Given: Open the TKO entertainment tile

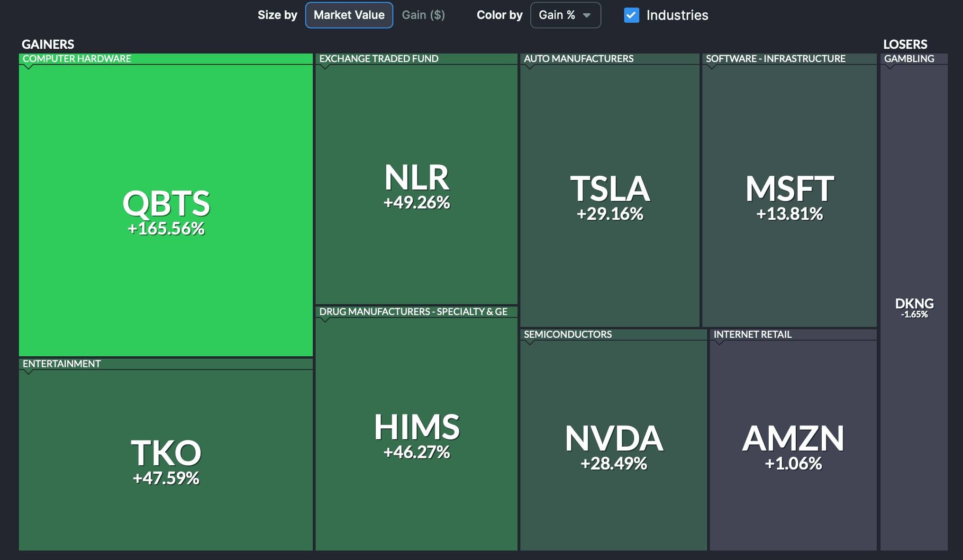Looking at the screenshot, I should coord(166,461).
